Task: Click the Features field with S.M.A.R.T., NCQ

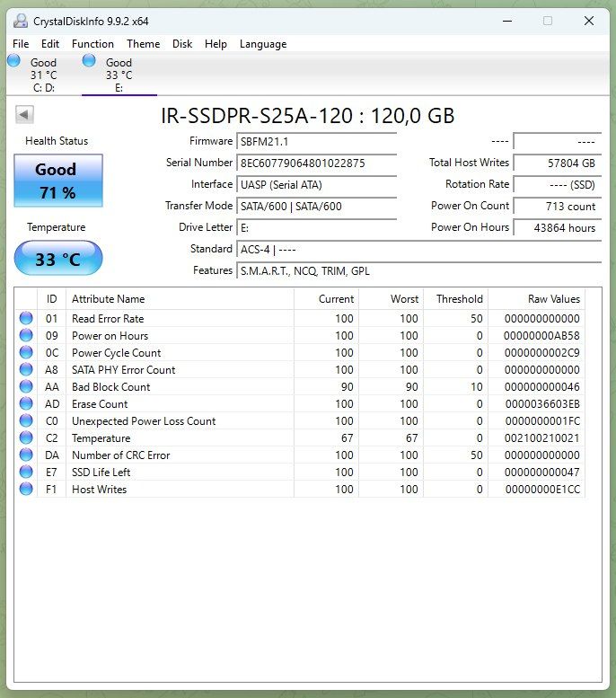Action: (x=419, y=270)
